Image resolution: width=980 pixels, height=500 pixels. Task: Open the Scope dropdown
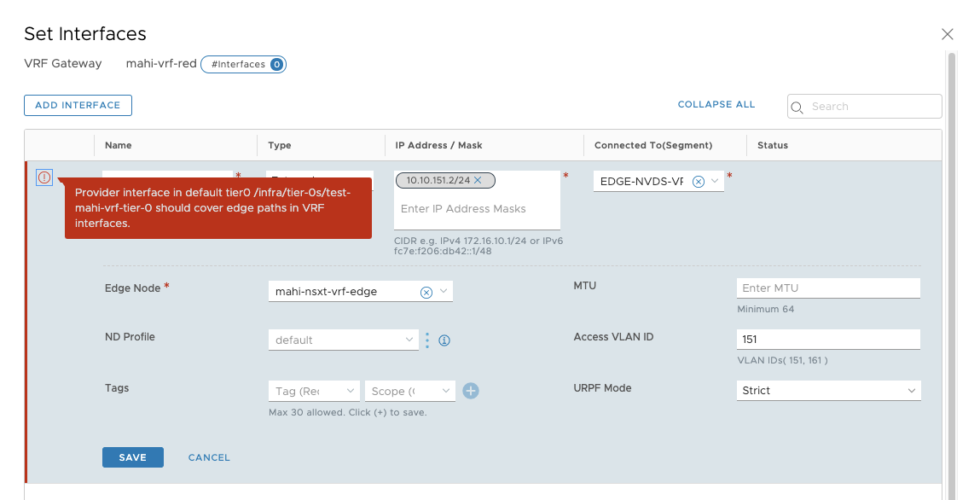410,391
